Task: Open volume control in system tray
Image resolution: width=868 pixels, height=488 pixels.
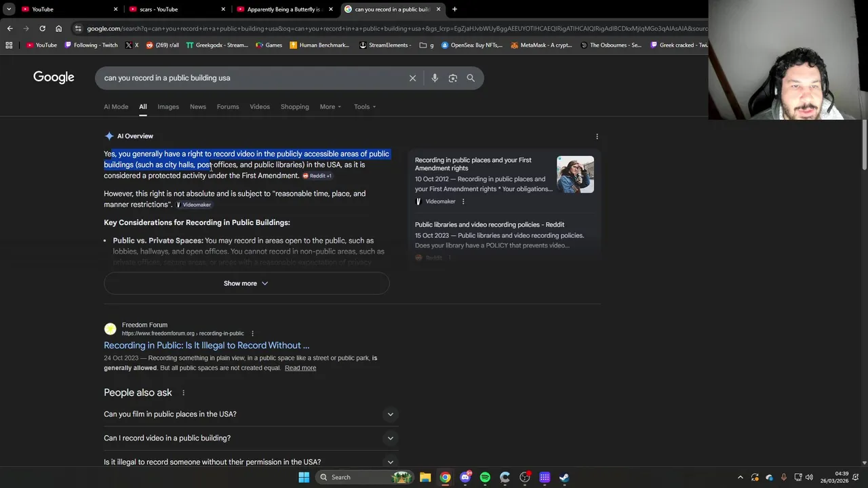Action: coord(809,477)
